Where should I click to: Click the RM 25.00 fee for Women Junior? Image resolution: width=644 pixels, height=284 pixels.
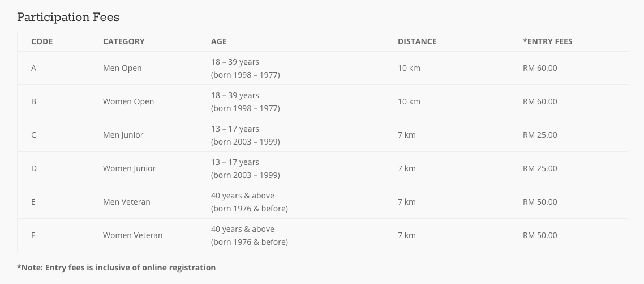540,168
